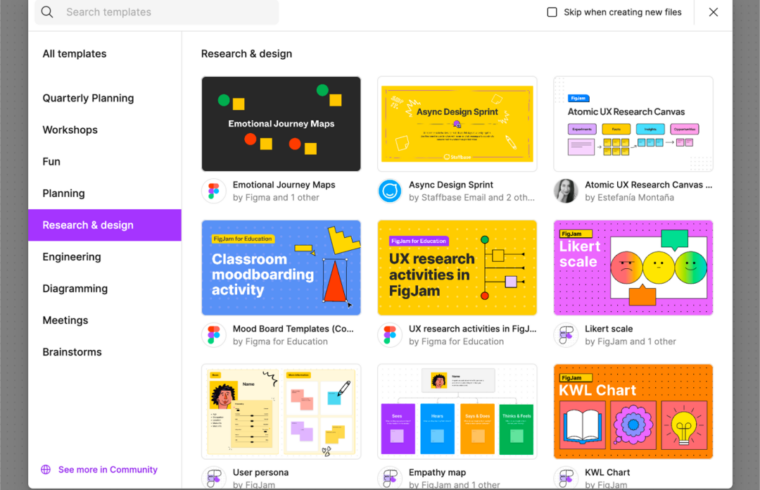This screenshot has width=760, height=490.
Task: Click FigJam icon beside User persona
Action: (x=214, y=478)
